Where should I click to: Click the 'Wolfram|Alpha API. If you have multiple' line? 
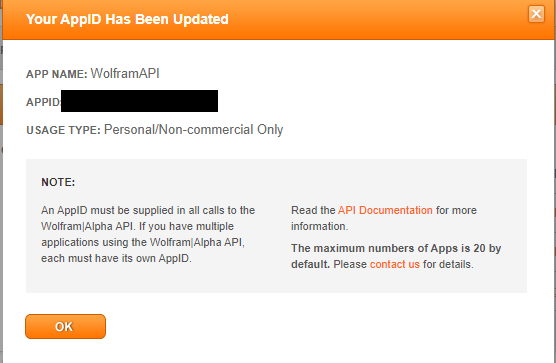click(x=138, y=226)
